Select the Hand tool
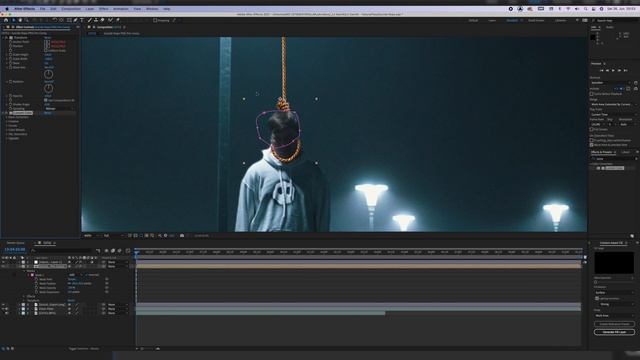The height and width of the screenshot is (360, 640). 20,20
